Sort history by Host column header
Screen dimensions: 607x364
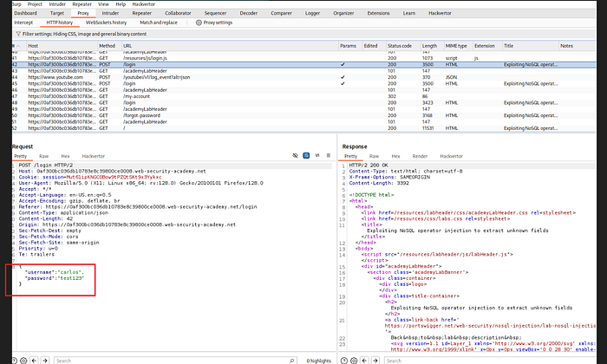[x=62, y=46]
